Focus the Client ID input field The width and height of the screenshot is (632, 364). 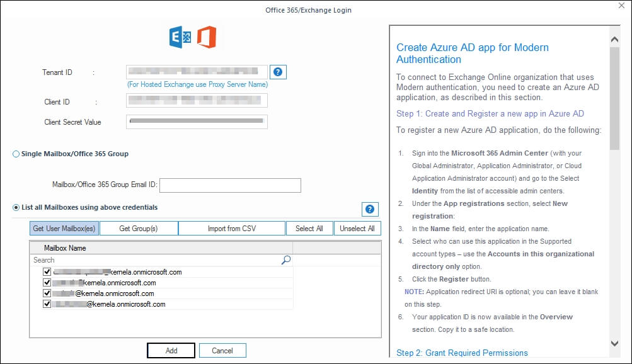(197, 100)
